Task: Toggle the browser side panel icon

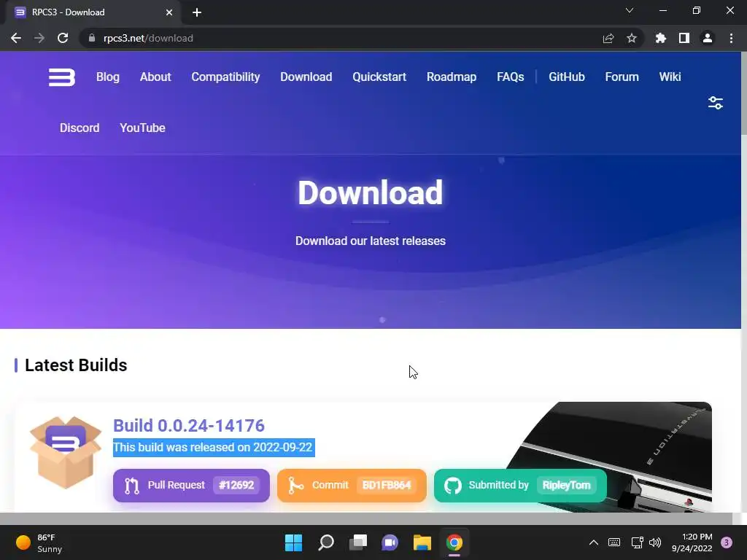Action: click(684, 38)
